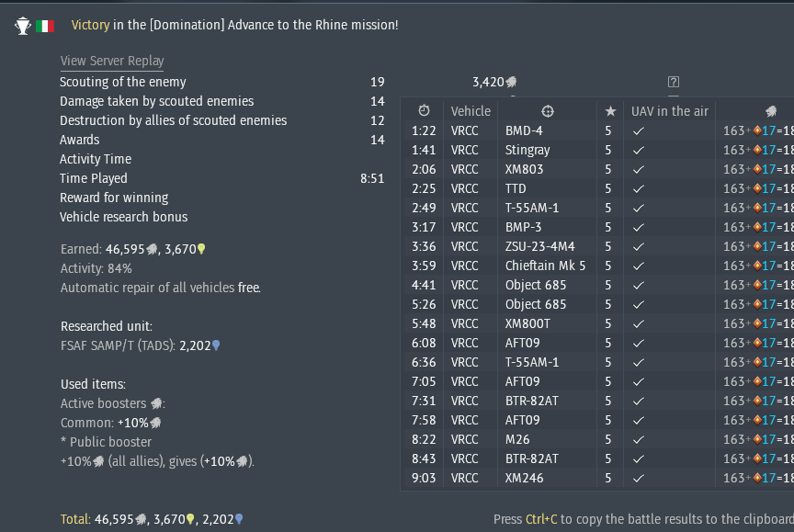The height and width of the screenshot is (532, 794).
Task: Click the crosshair target column header icon
Action: 548,111
